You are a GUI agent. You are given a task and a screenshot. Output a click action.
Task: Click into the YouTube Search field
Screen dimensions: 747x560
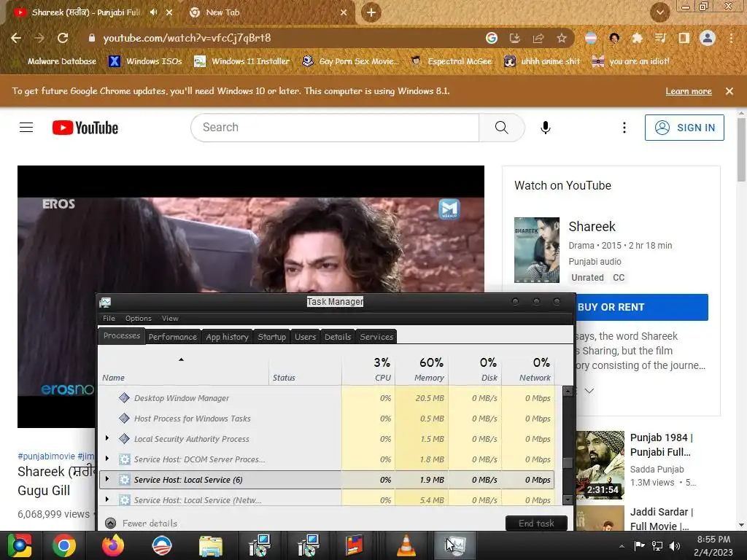coord(335,128)
